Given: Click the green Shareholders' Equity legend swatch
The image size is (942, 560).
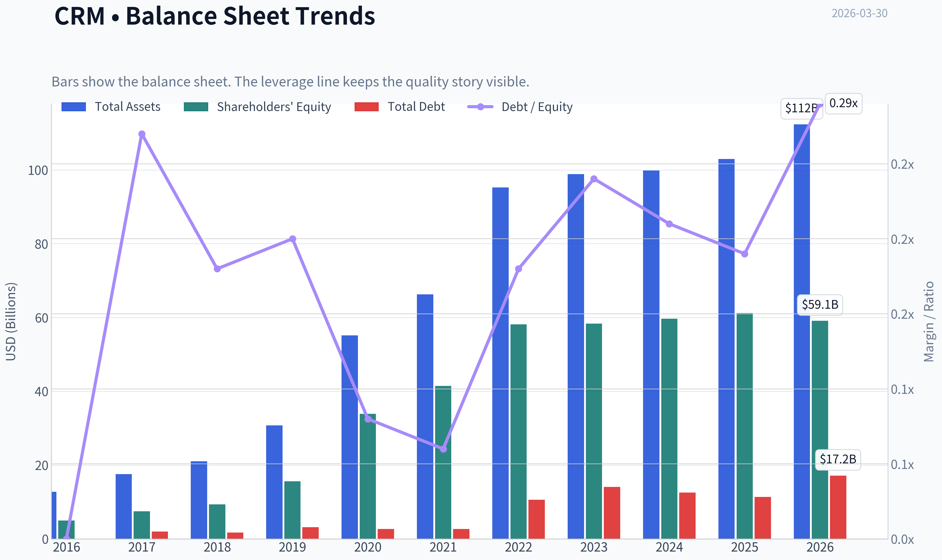Looking at the screenshot, I should [x=196, y=107].
